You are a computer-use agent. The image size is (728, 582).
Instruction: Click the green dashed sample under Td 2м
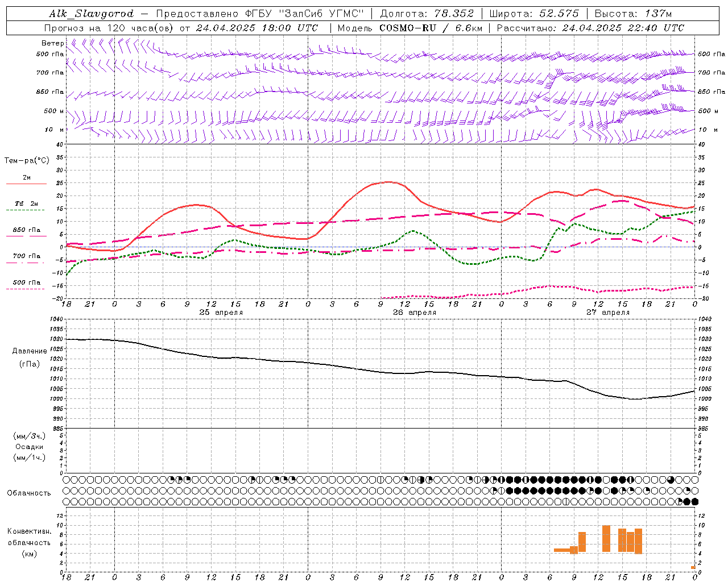(25, 210)
